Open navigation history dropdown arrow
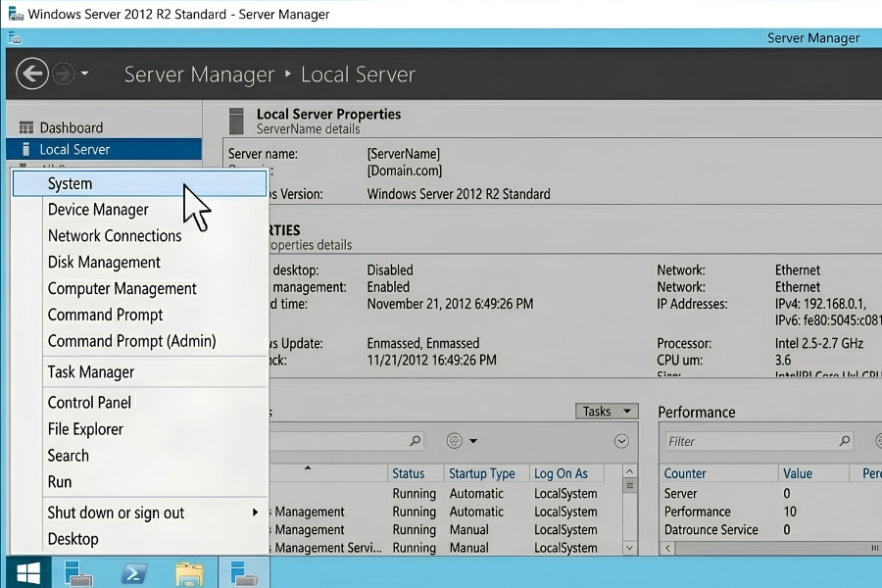 pyautogui.click(x=84, y=73)
